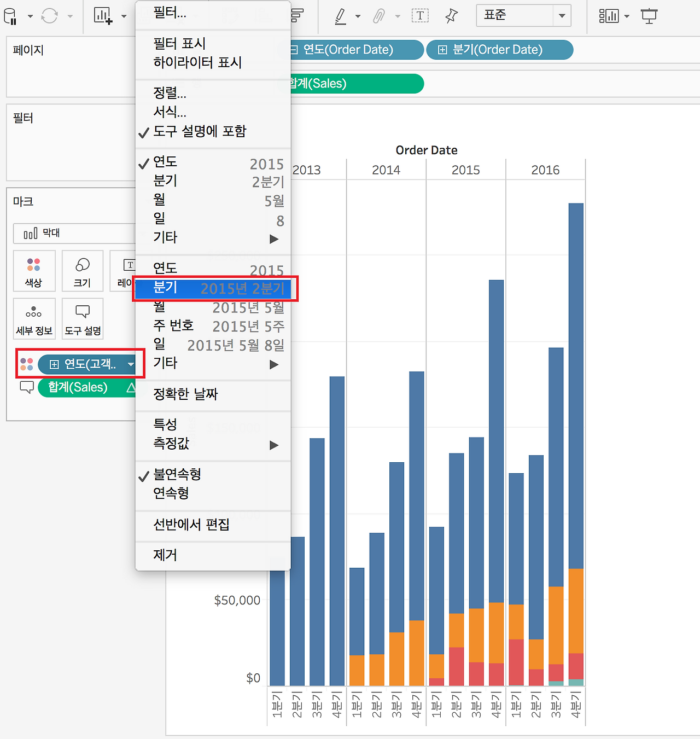Open dropdown arrow beside show cards icon

pos(627,16)
